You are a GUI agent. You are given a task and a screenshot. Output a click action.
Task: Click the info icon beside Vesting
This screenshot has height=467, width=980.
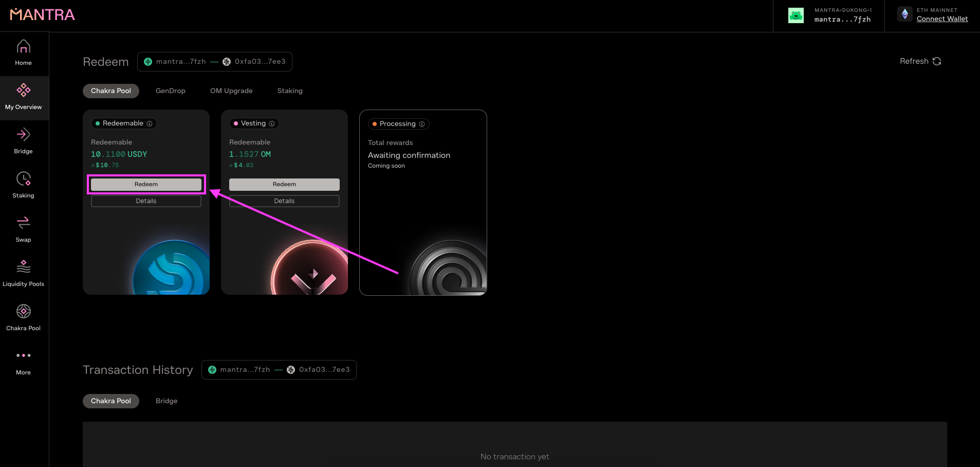point(272,123)
